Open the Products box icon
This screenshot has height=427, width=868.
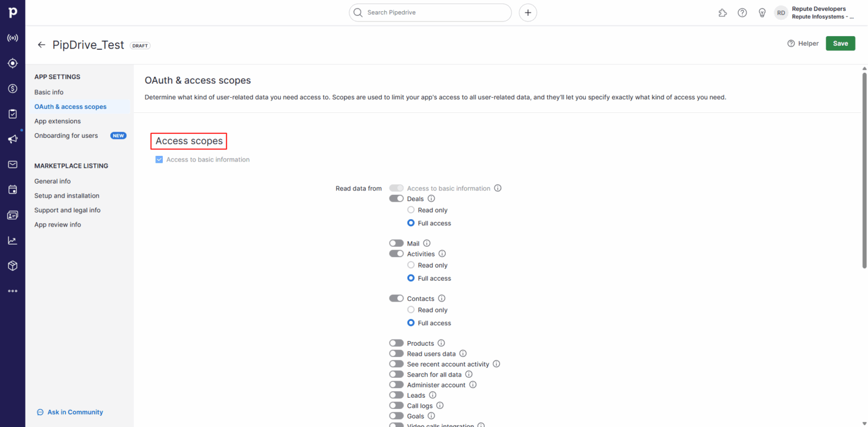click(12, 265)
